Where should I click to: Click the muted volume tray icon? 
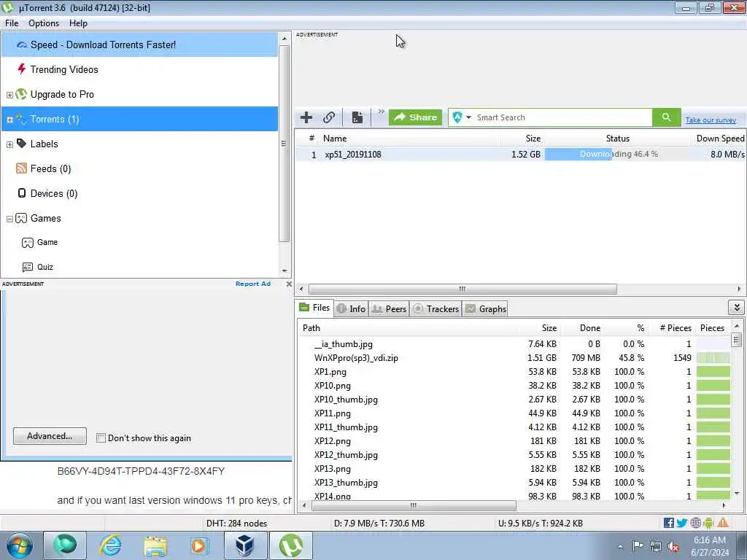[x=673, y=547]
